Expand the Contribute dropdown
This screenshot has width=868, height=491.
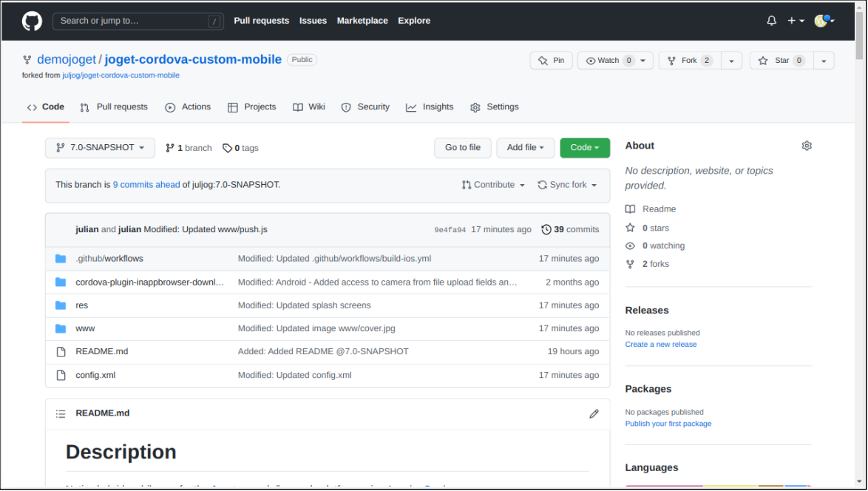click(493, 185)
